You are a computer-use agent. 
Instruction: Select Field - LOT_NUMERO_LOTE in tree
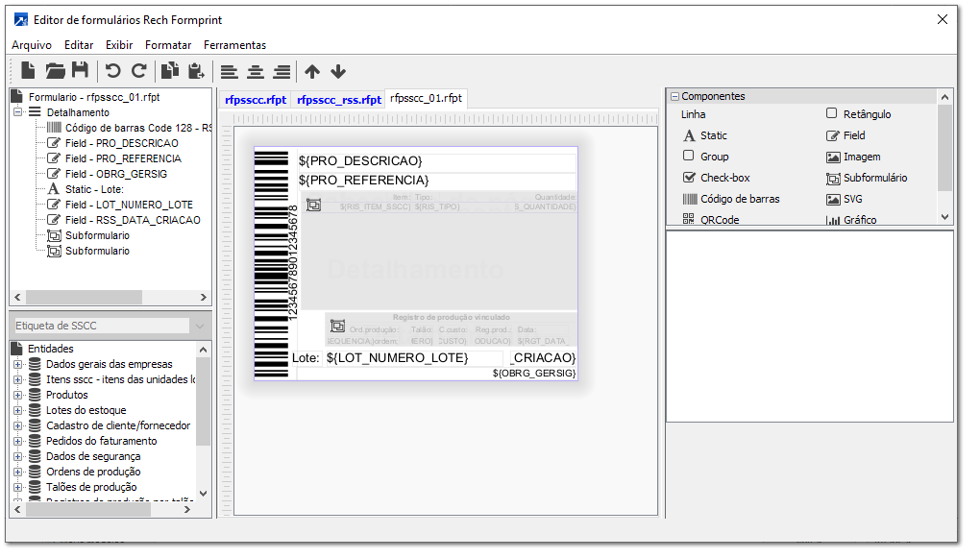(x=129, y=205)
